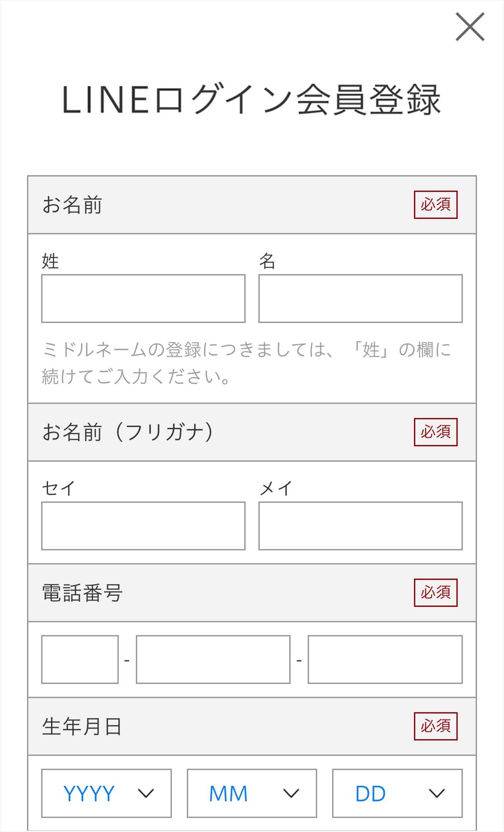Click the 生年月日 section header label
Viewport: 504px width, 832px height.
click(x=82, y=726)
